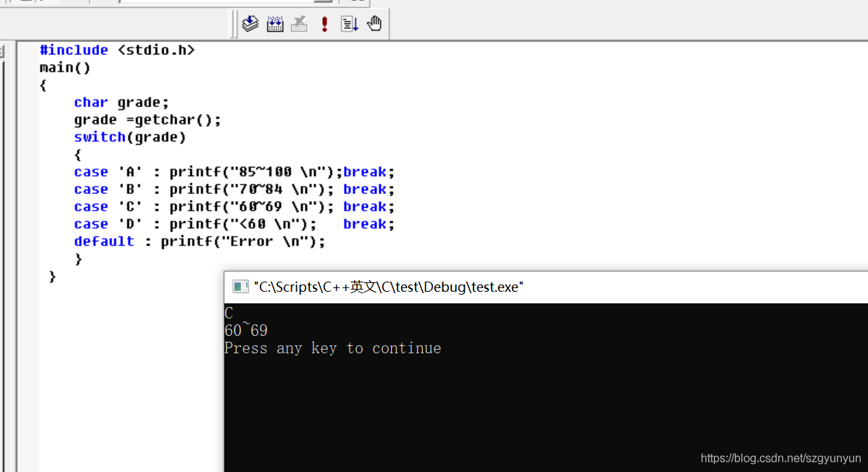Click the Compile toolbar icon

coord(250,24)
